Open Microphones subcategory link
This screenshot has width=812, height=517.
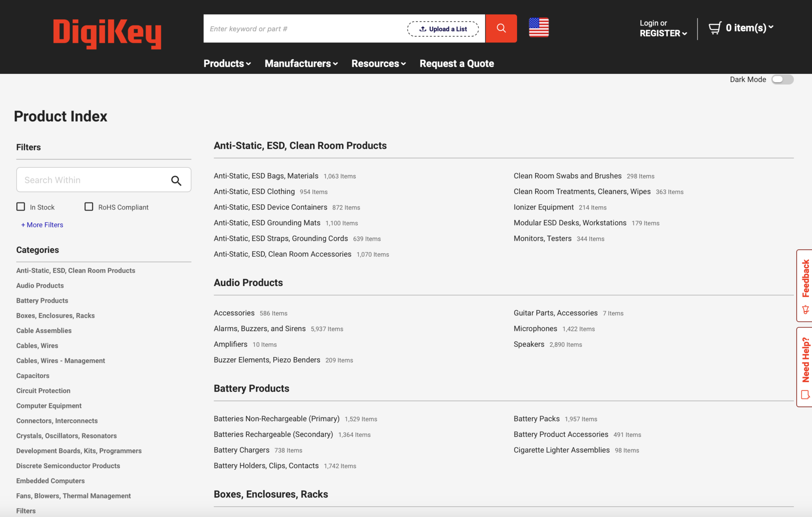pyautogui.click(x=535, y=329)
